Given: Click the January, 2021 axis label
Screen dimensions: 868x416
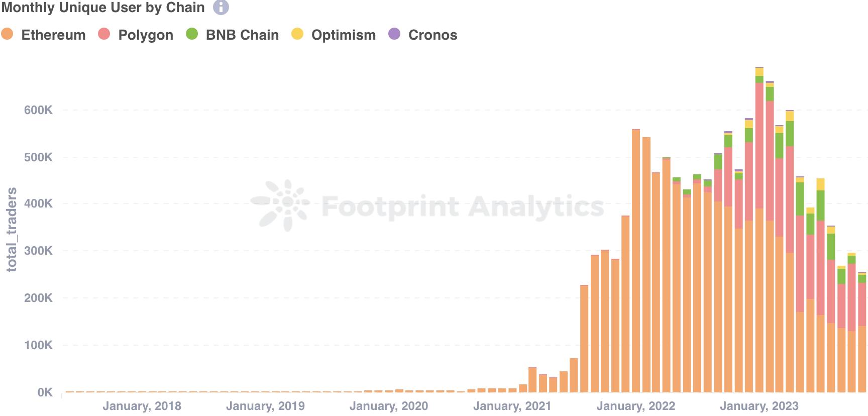Looking at the screenshot, I should tap(512, 406).
